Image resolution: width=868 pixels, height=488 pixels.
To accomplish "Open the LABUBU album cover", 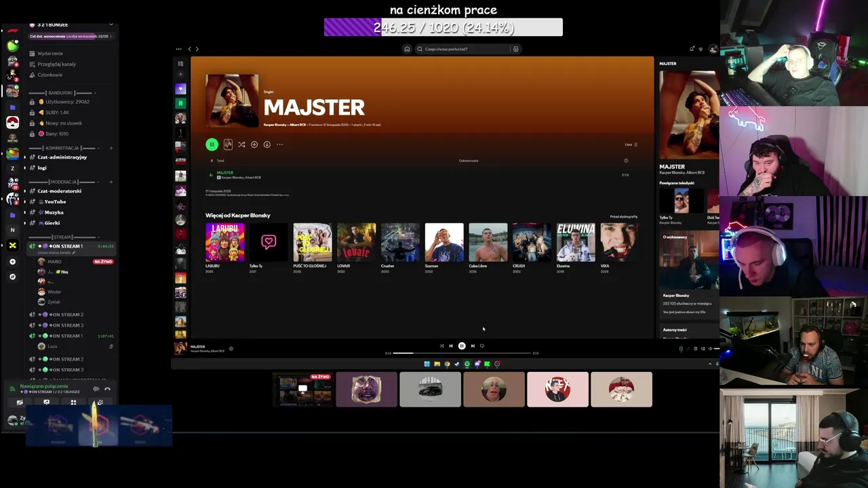I will tap(224, 242).
